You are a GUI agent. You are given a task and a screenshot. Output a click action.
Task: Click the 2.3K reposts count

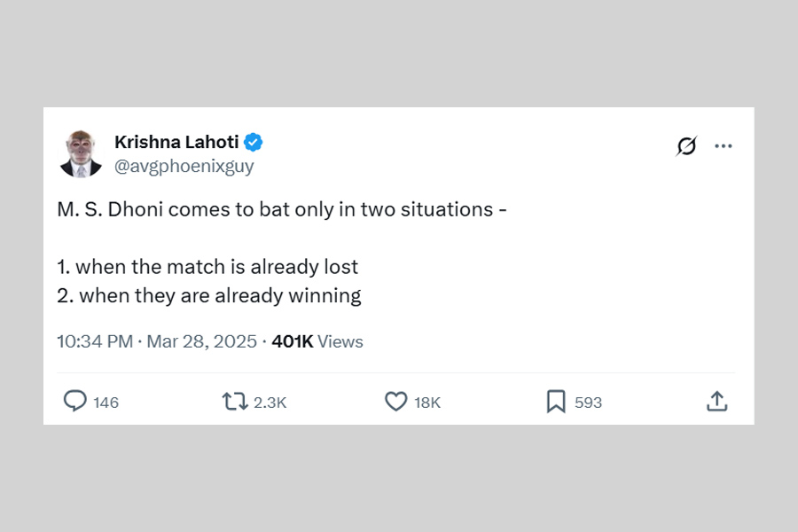[270, 403]
